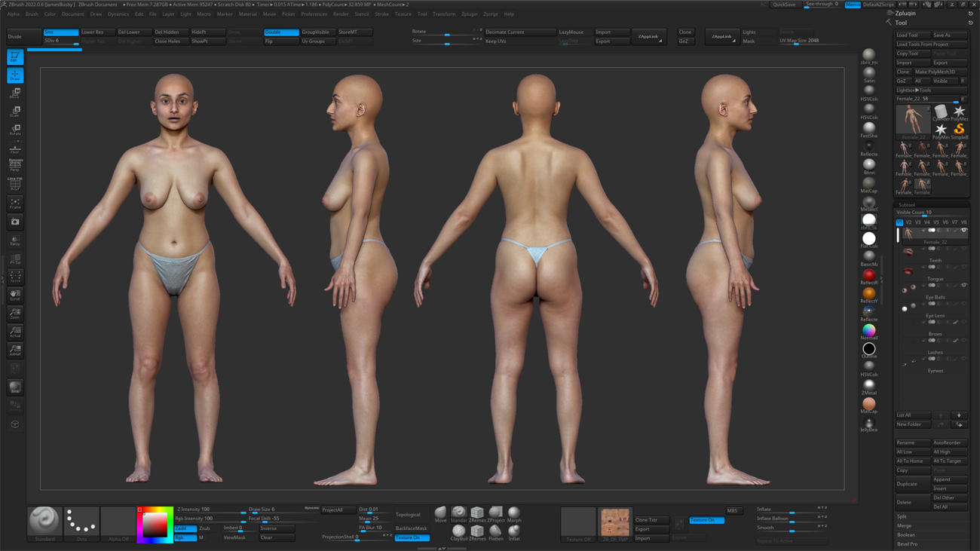Select the Move brush in bottom shelf
This screenshot has height=551, width=980.
tap(440, 515)
